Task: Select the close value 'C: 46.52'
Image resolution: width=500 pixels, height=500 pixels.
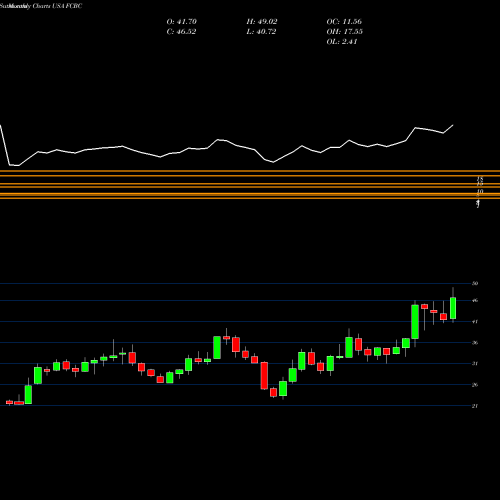Action: (181, 32)
